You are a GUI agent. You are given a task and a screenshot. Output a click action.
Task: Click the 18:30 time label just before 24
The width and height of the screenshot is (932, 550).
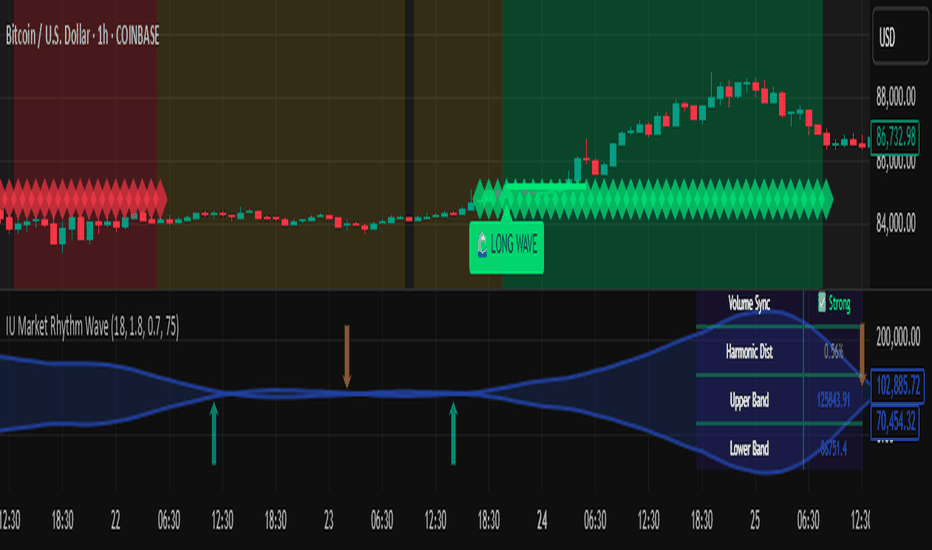point(489,520)
